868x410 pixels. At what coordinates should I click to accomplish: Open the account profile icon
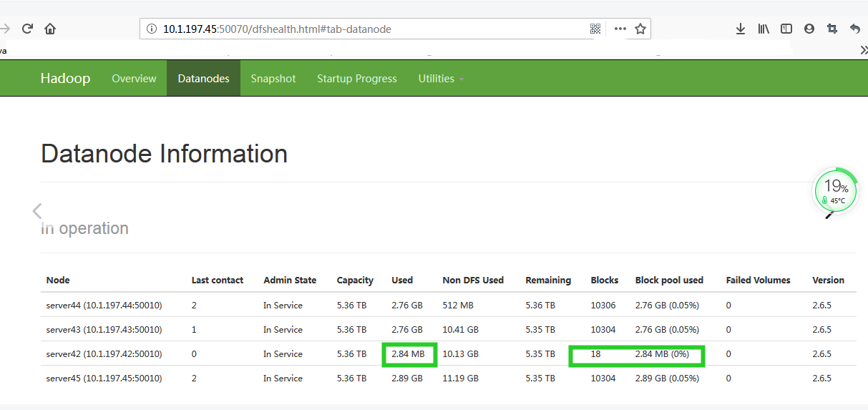809,29
